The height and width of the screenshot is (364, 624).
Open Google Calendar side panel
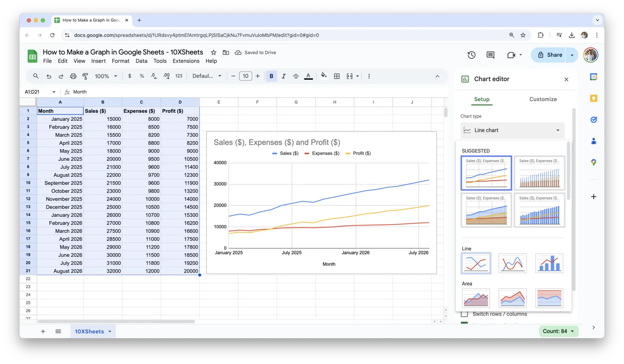pos(594,77)
